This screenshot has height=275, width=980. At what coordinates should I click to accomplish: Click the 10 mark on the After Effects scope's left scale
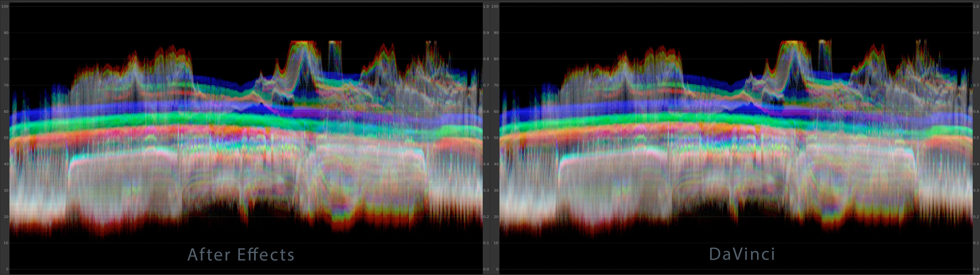pos(6,243)
